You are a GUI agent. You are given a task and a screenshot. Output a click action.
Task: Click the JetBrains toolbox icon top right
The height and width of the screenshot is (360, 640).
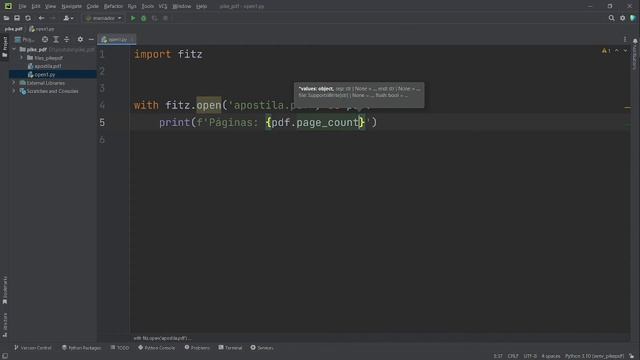coord(633,18)
